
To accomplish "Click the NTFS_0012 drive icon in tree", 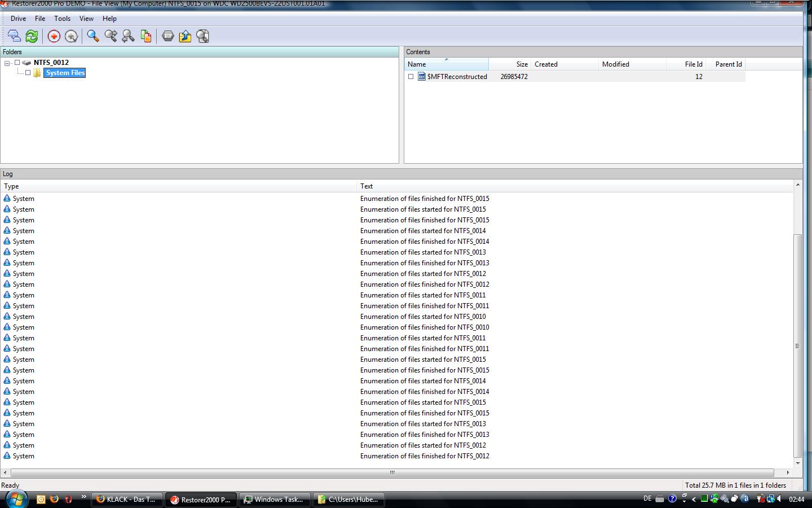I will tap(27, 63).
